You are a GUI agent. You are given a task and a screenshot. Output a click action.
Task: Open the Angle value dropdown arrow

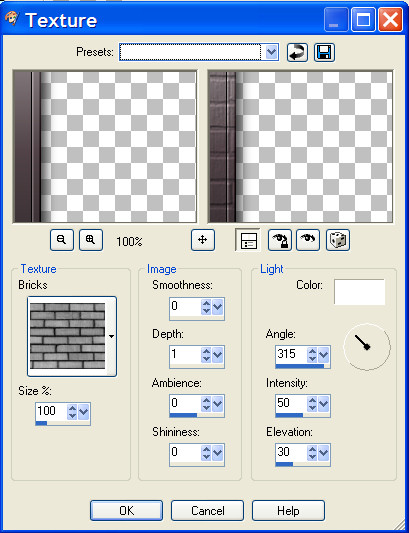pos(323,356)
